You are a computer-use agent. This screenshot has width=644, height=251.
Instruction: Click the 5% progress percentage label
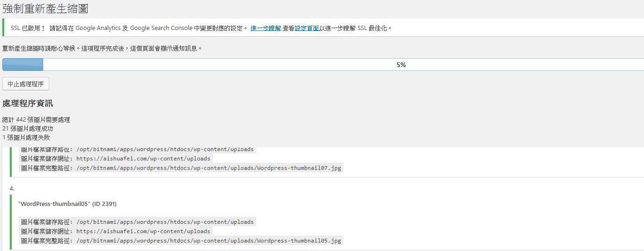pos(401,65)
